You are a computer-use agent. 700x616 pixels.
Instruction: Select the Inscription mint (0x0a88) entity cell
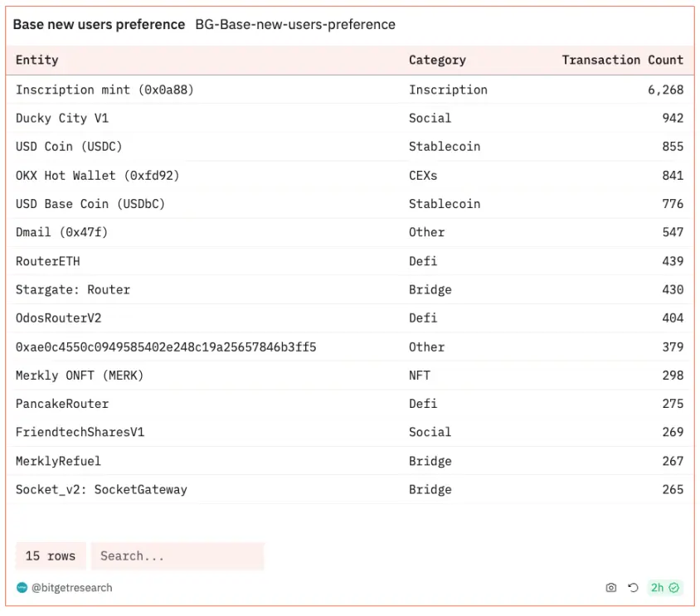[105, 90]
